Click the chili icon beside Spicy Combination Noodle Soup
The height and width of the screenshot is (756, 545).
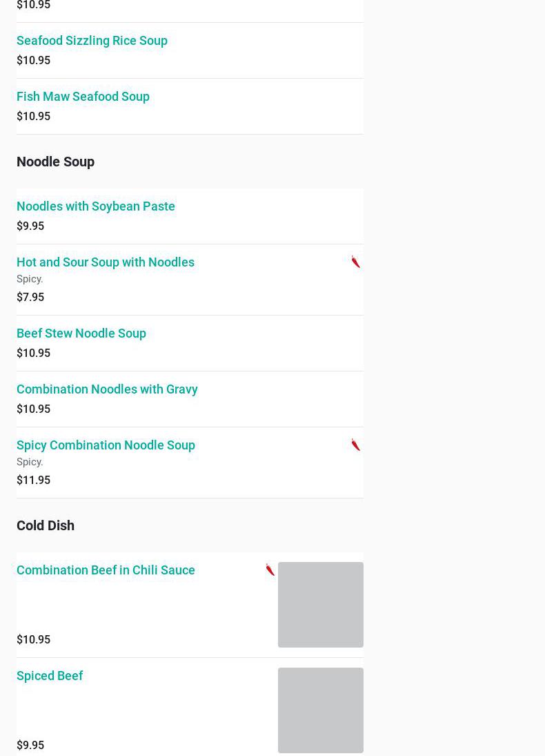pyautogui.click(x=356, y=445)
